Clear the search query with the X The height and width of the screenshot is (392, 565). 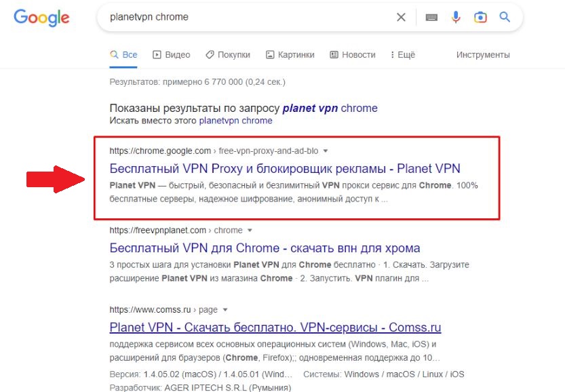(x=401, y=17)
